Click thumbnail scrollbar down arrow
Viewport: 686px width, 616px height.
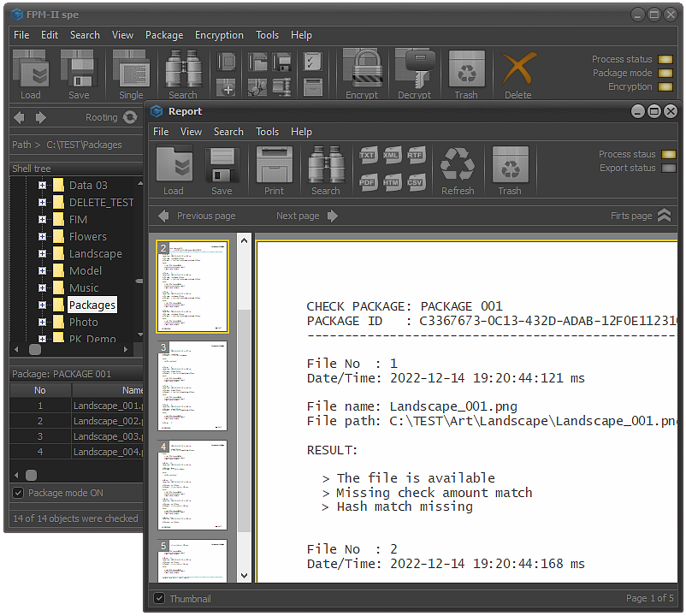pyautogui.click(x=244, y=575)
